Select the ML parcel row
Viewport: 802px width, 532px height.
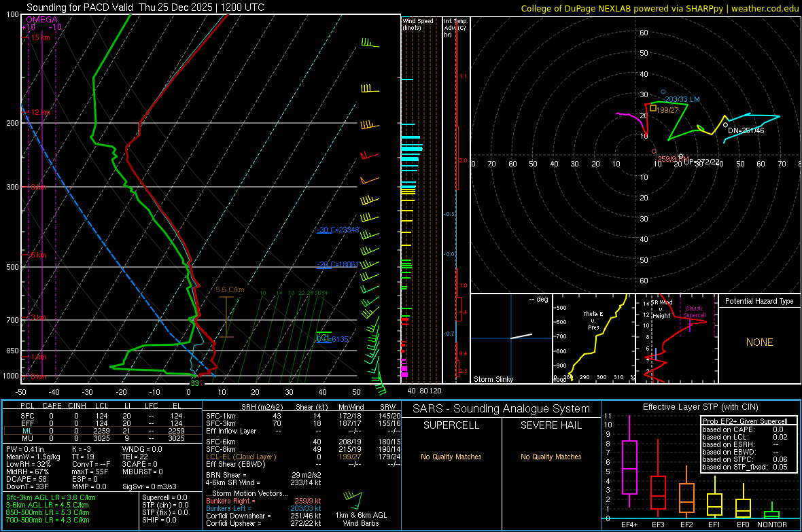pos(103,431)
